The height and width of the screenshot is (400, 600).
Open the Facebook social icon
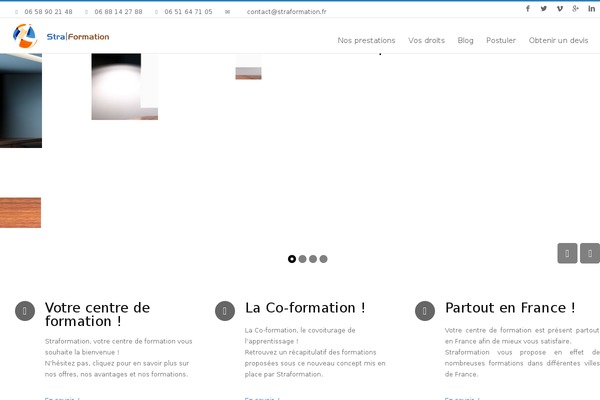point(528,8)
